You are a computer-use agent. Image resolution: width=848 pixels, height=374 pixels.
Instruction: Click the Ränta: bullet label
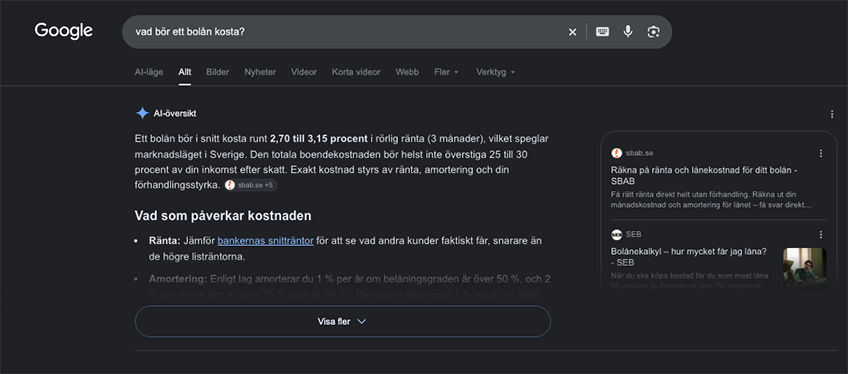pos(165,241)
